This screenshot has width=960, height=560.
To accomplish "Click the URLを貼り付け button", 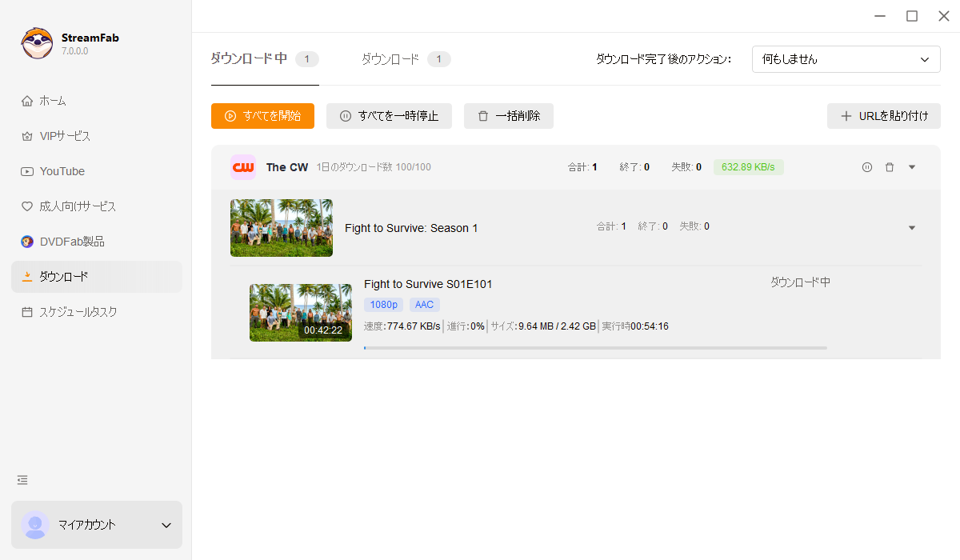I will tap(884, 116).
